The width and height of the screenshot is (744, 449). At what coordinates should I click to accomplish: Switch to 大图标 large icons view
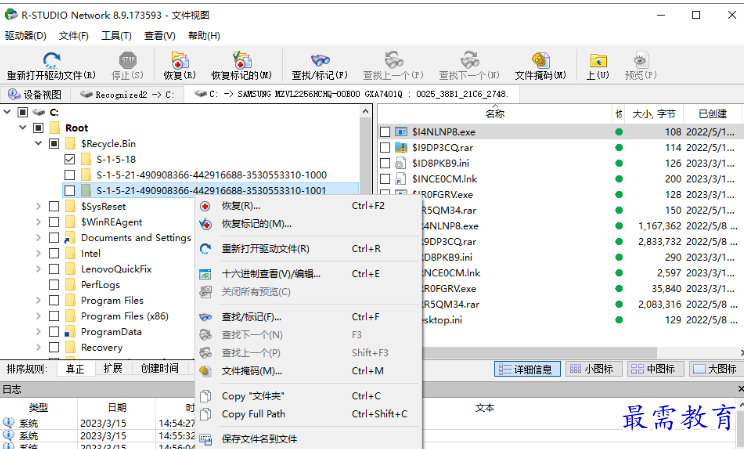[x=716, y=369]
